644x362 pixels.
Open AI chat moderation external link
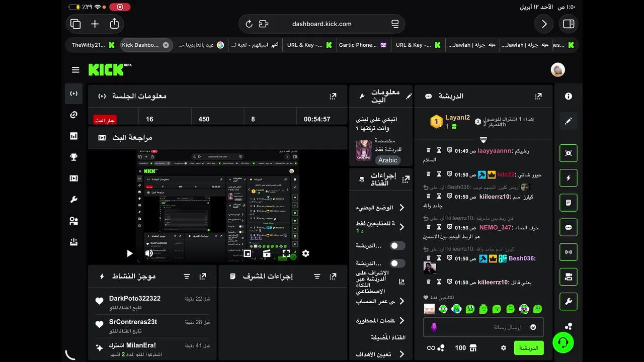401,282
